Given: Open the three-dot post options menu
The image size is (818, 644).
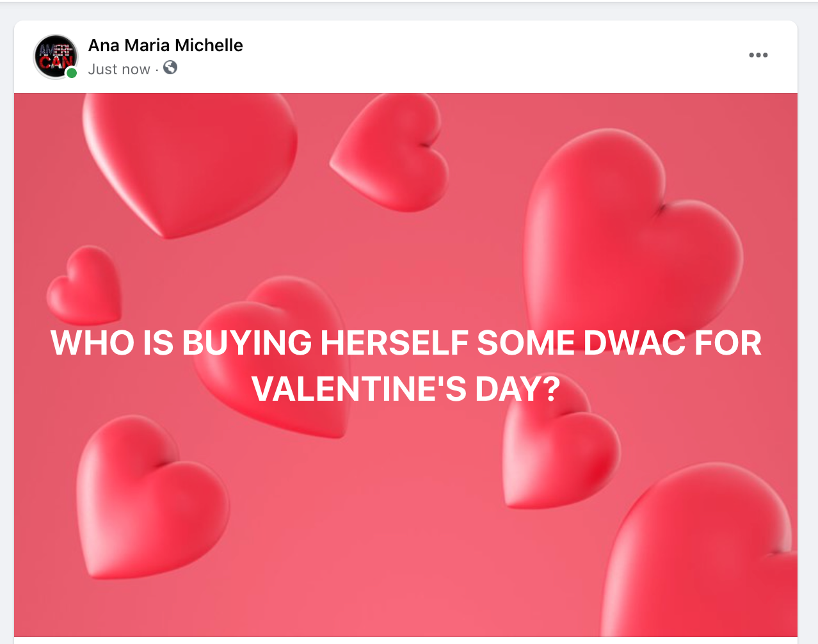Looking at the screenshot, I should pos(758,55).
